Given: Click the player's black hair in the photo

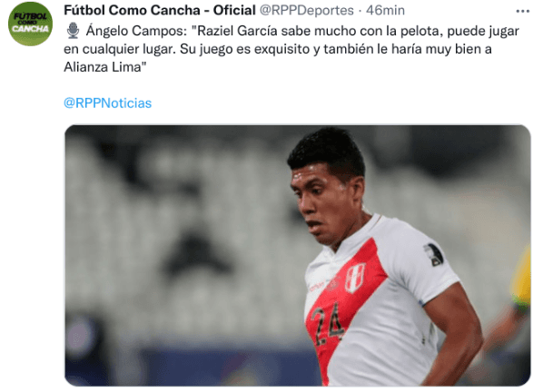Looking at the screenshot, I should click(327, 151).
